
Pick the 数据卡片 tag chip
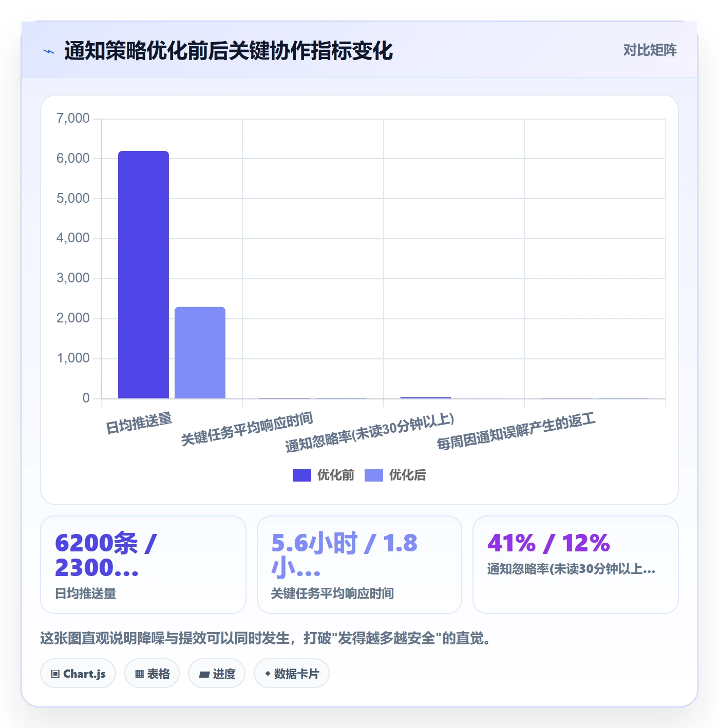pyautogui.click(x=292, y=674)
